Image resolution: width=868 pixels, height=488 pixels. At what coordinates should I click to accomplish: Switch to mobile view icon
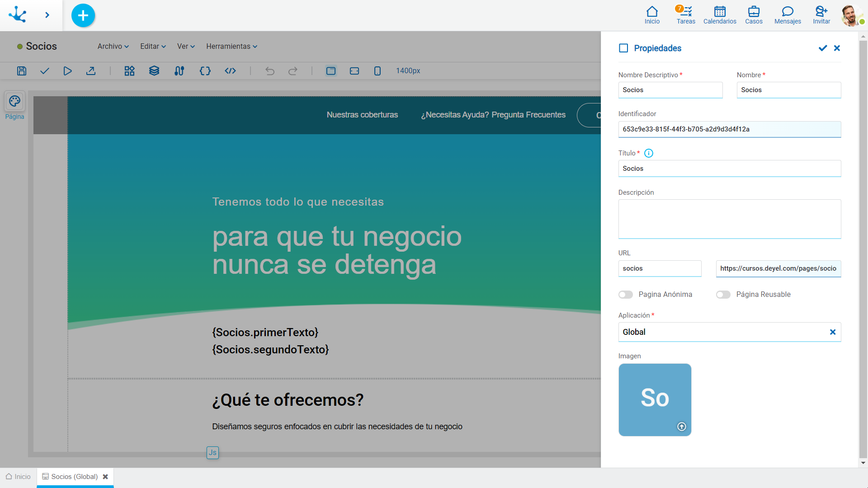tap(377, 71)
